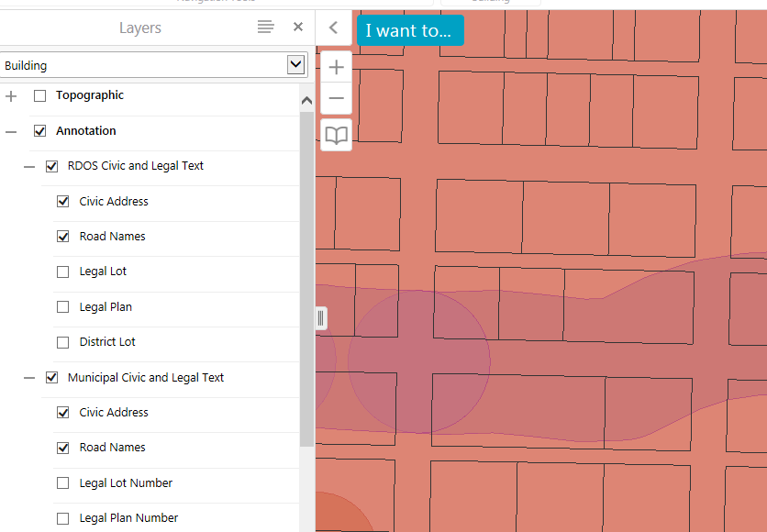767x532 pixels.
Task: Click the layer list scroll-up arrow
Action: tap(306, 101)
